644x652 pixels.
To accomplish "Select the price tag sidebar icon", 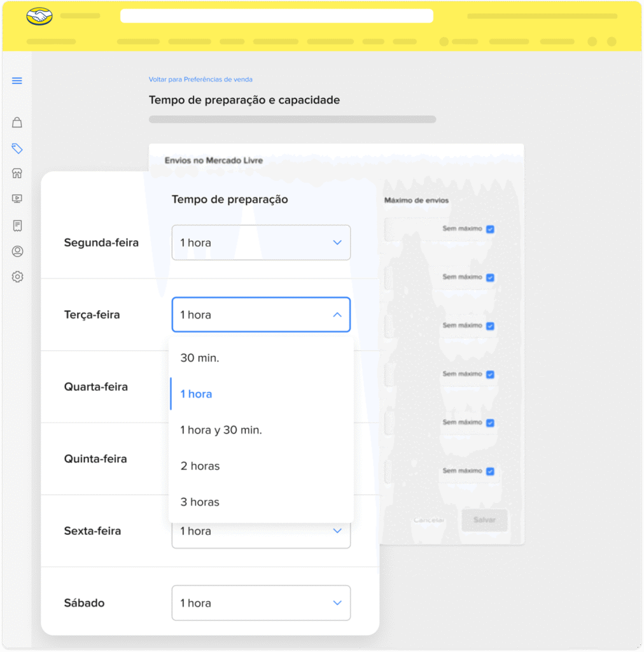I will [x=17, y=148].
